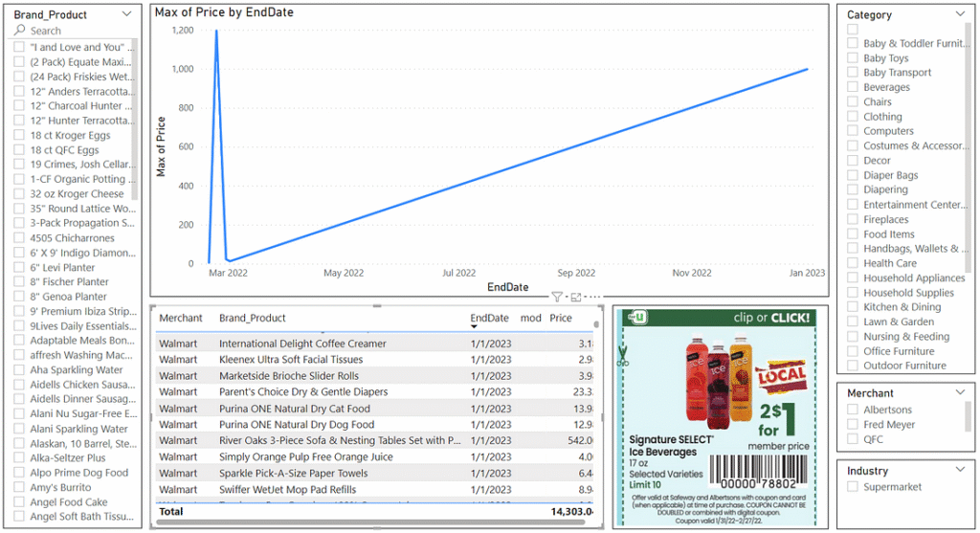This screenshot has height=533, width=980.
Task: Select Marketside Brioche Slider Rolls row
Action: [x=375, y=375]
